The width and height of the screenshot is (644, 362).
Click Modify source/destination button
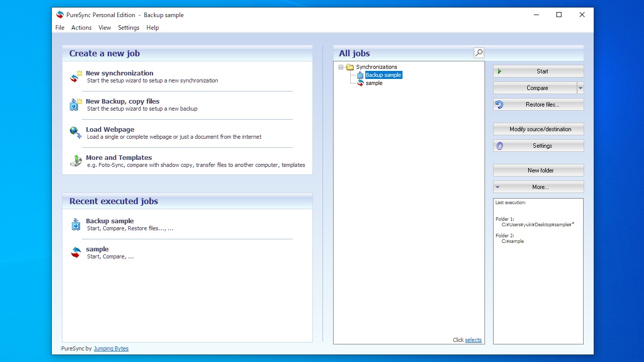click(x=538, y=129)
